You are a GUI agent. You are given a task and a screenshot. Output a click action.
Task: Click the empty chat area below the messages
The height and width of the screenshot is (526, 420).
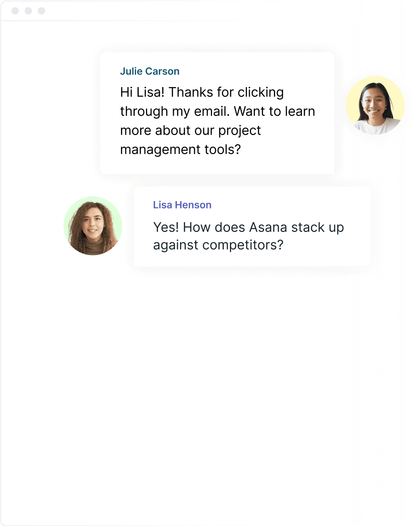pyautogui.click(x=210, y=396)
